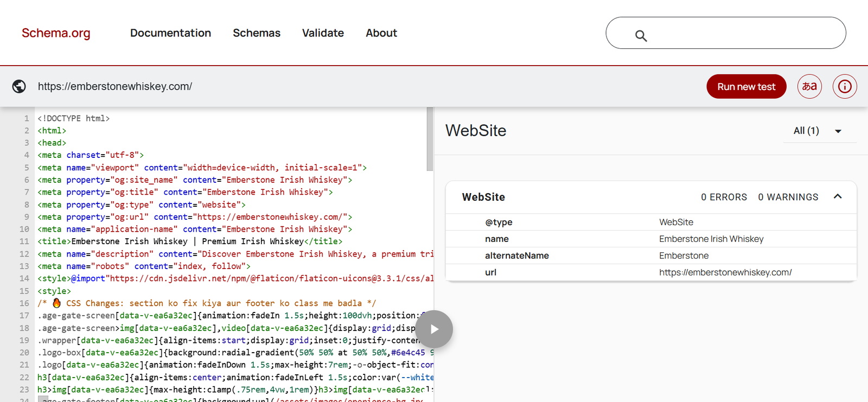This screenshot has height=402, width=868.
Task: Click line number 16 in gutter
Action: coord(24,303)
